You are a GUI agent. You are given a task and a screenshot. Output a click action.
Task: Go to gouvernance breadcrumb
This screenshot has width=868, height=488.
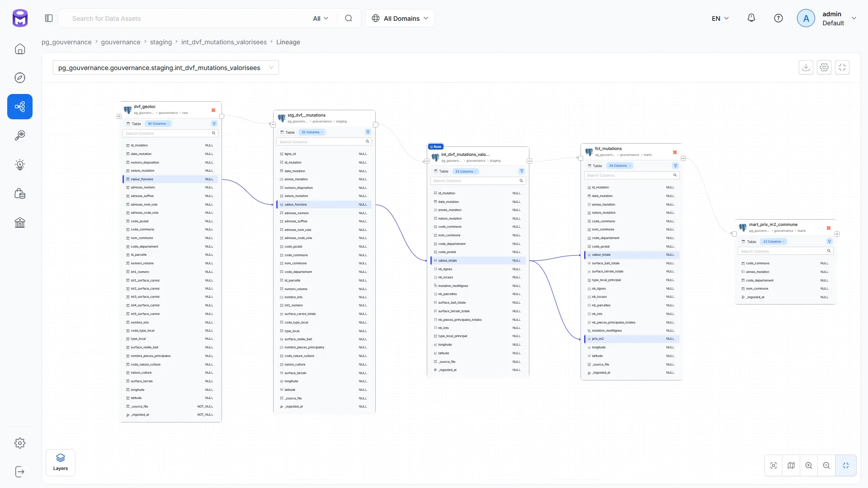[x=121, y=42]
